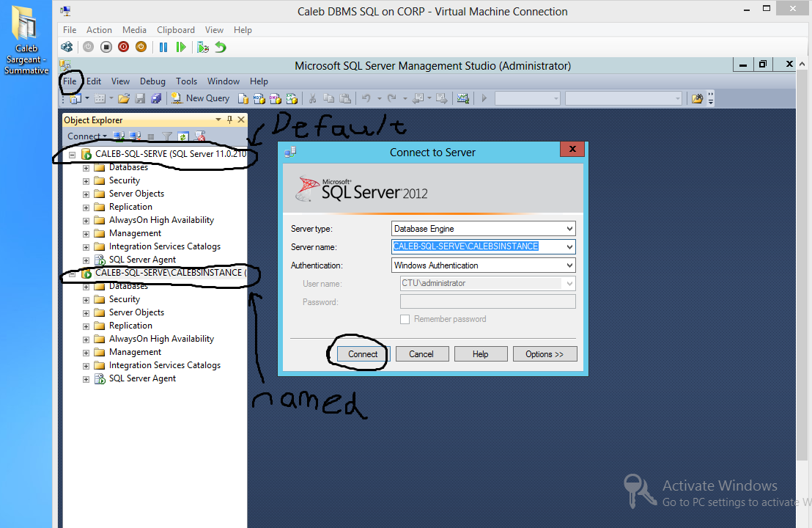The width and height of the screenshot is (812, 528).
Task: Click the New Query button
Action: 200,98
